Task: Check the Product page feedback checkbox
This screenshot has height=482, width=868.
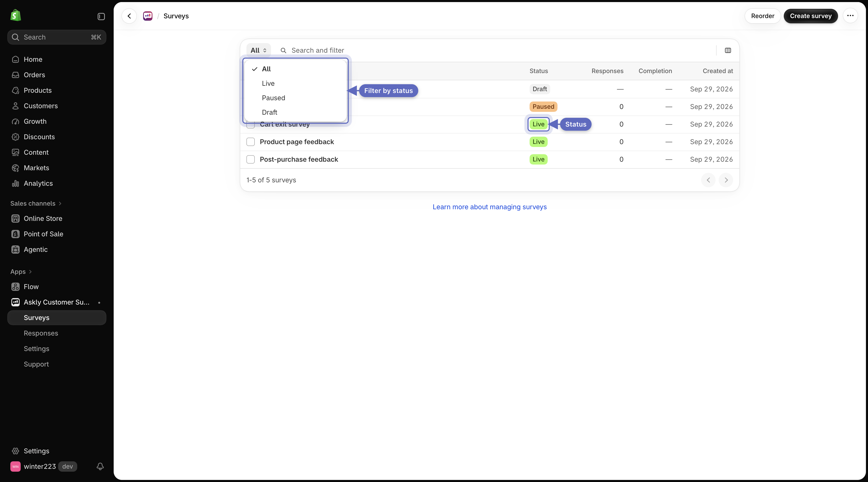Action: coord(250,142)
